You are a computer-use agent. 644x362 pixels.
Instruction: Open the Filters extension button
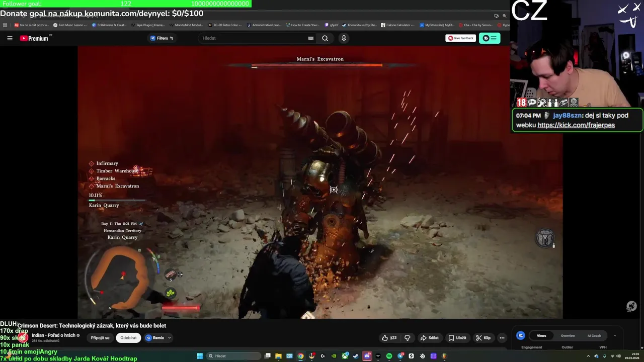click(162, 38)
